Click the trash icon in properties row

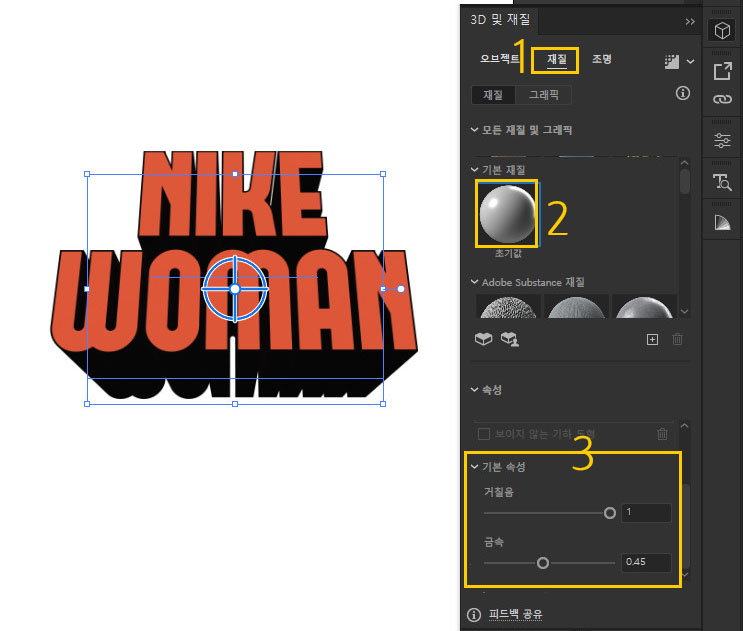pyautogui.click(x=662, y=433)
